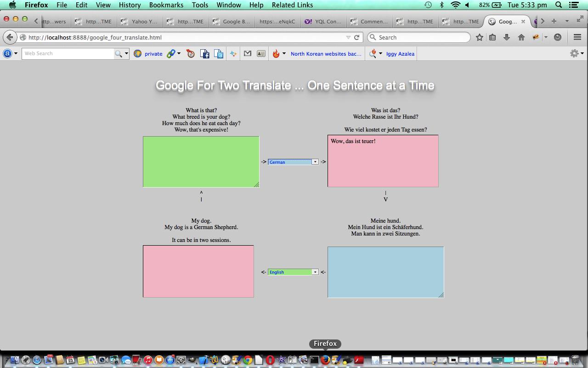The width and height of the screenshot is (588, 368).
Task: Open the Iggy Azalea link
Action: tap(400, 54)
